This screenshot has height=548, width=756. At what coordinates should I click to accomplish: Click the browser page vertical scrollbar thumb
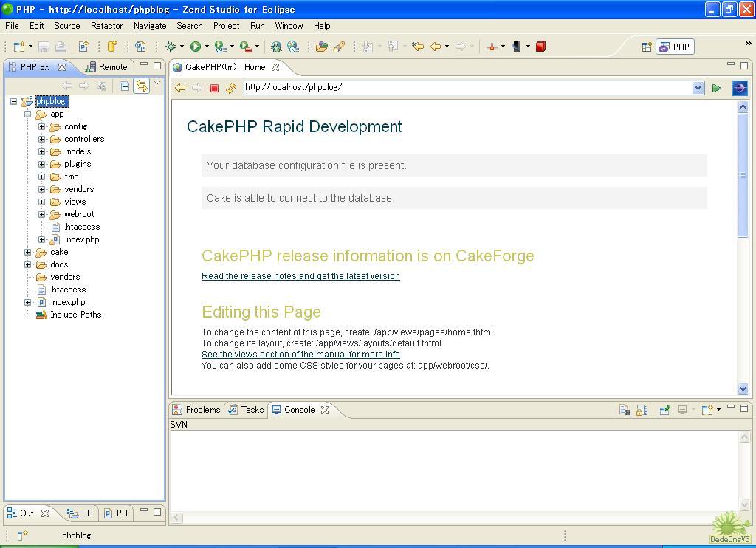click(x=743, y=175)
